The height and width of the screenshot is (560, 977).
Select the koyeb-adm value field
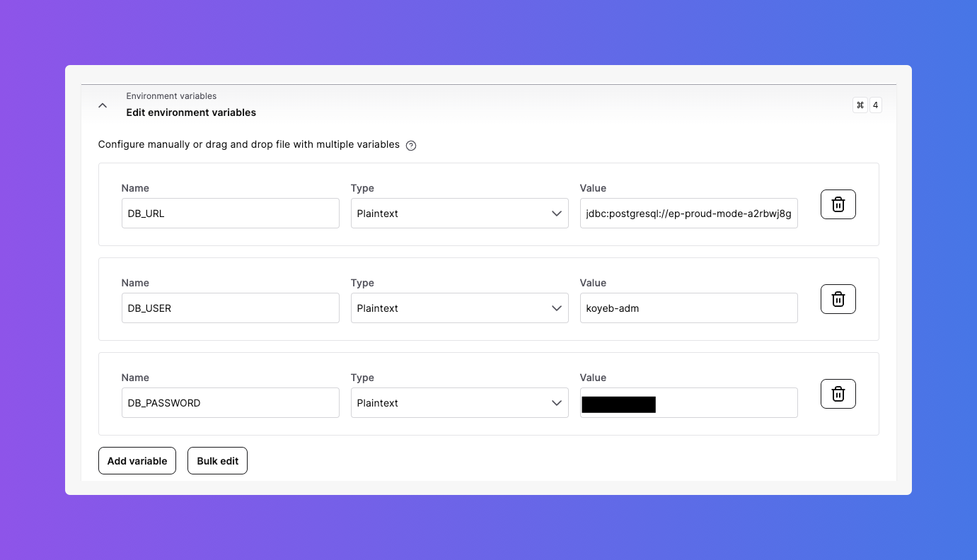pos(688,308)
